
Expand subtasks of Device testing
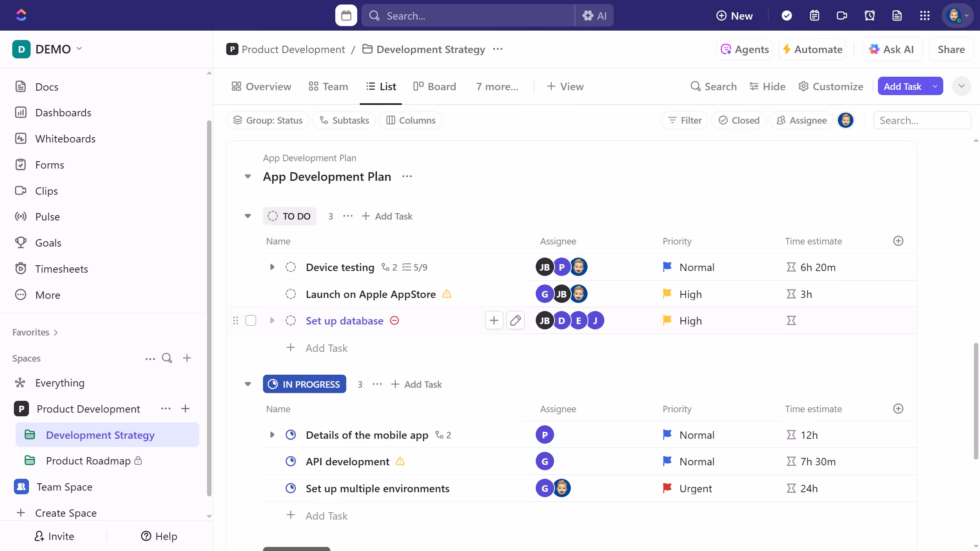click(x=272, y=267)
